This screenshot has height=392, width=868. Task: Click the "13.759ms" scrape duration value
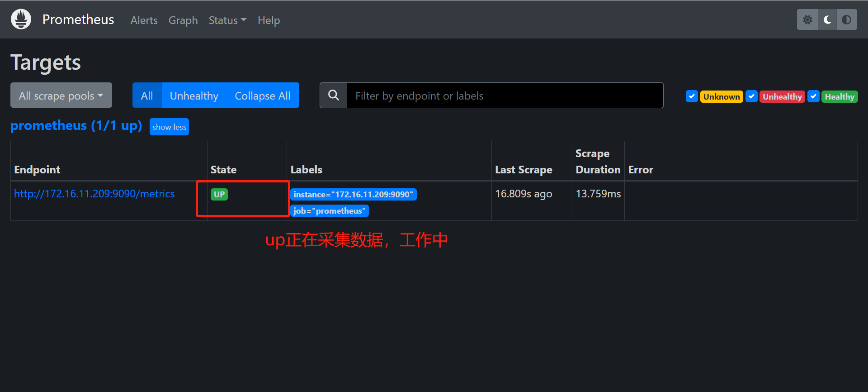coord(598,194)
